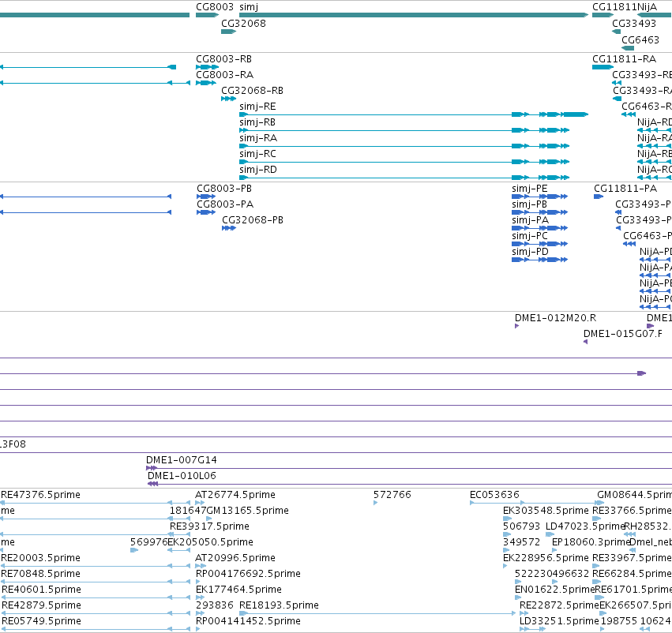Click EST EK228956.5prime
This screenshot has width=672, height=633.
[546, 558]
